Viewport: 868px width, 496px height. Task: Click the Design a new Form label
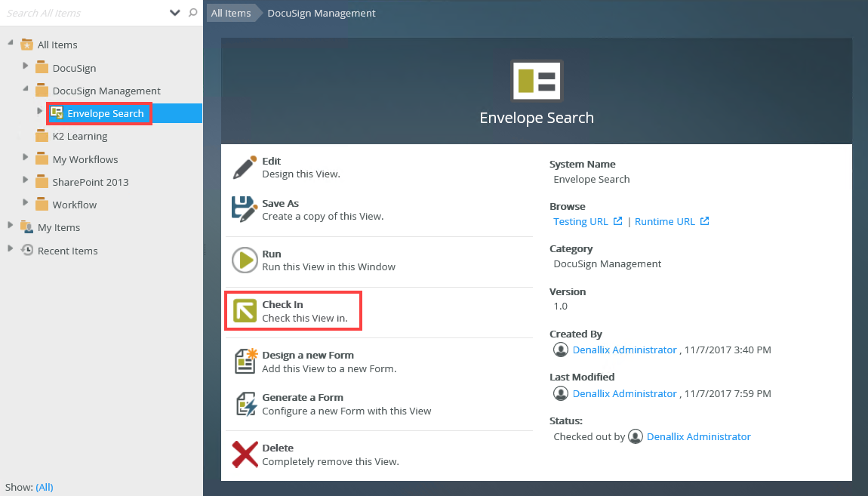(308, 356)
